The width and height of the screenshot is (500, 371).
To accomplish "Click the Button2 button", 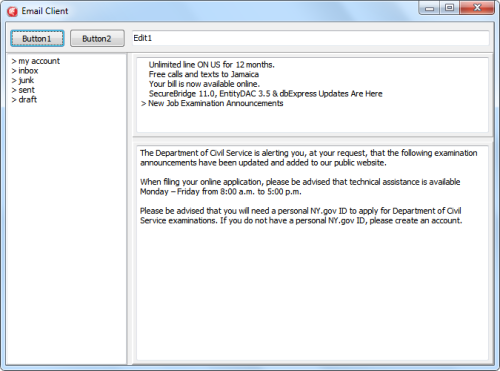I will coord(97,39).
